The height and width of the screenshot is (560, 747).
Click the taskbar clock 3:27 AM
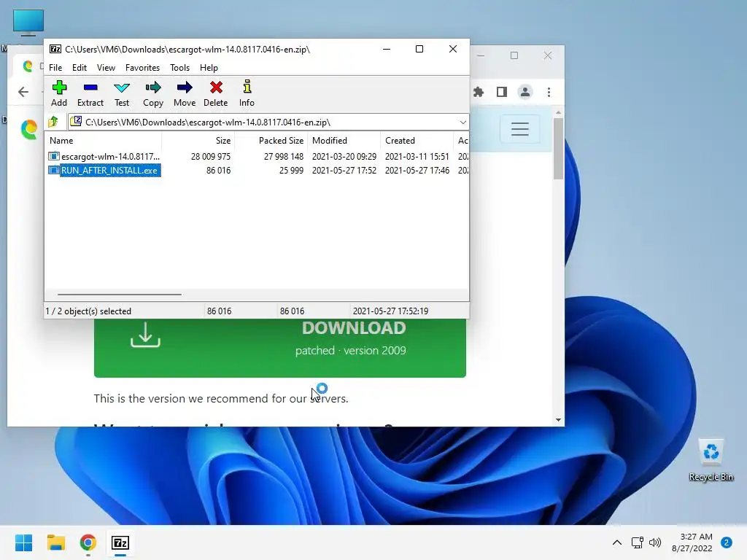click(x=696, y=537)
